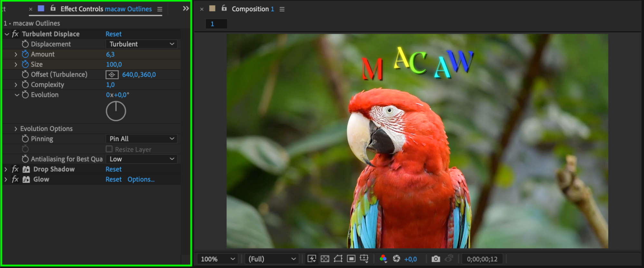Toggle the transparency grid icon
The image size is (644, 268).
click(x=325, y=259)
